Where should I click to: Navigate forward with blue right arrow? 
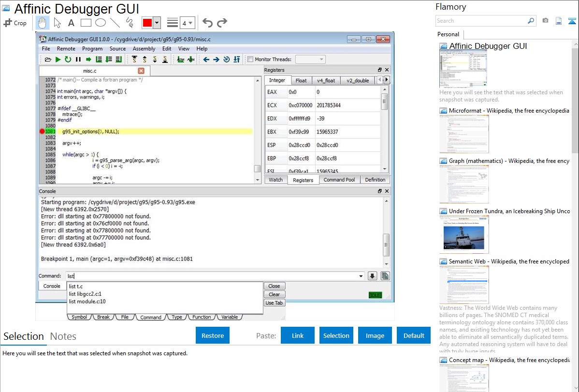[x=217, y=59]
